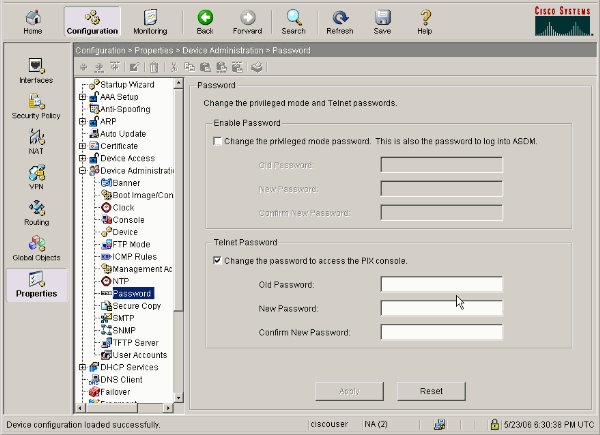Expand the Device Access node

tap(82, 158)
